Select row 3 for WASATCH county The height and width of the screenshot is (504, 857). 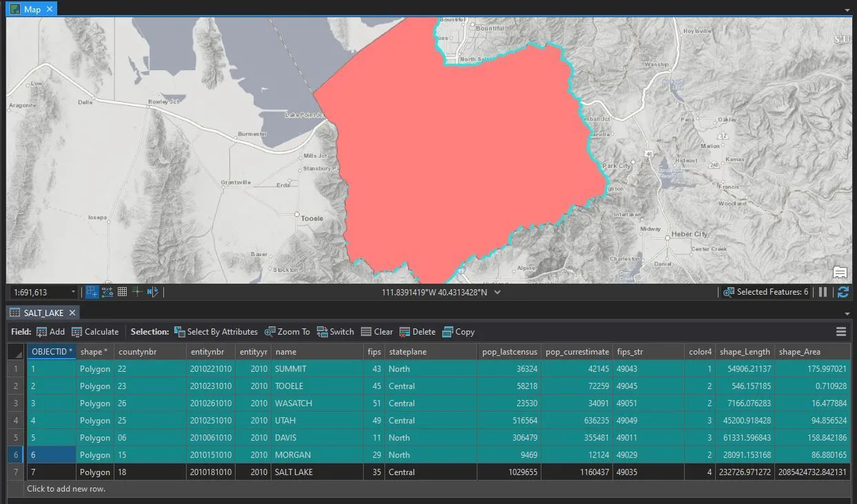15,403
